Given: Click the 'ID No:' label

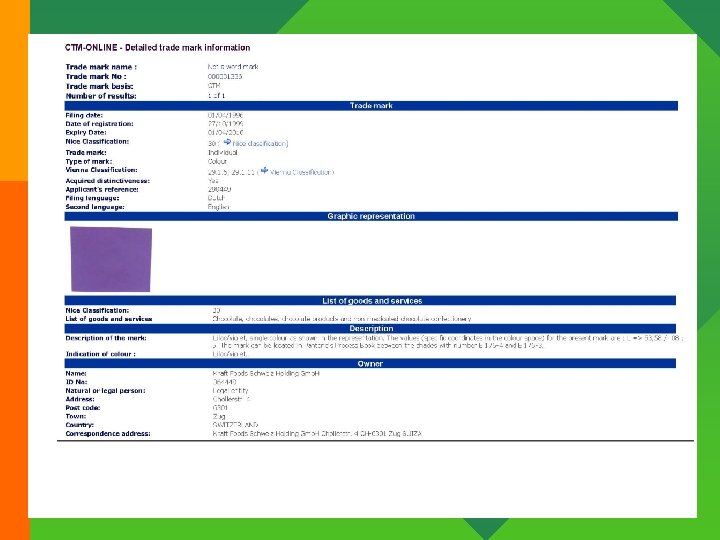Looking at the screenshot, I should tap(76, 382).
